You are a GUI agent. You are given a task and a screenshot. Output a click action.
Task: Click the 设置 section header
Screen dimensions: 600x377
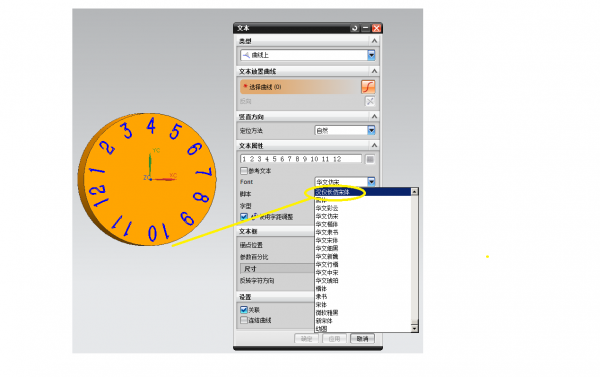(x=275, y=297)
